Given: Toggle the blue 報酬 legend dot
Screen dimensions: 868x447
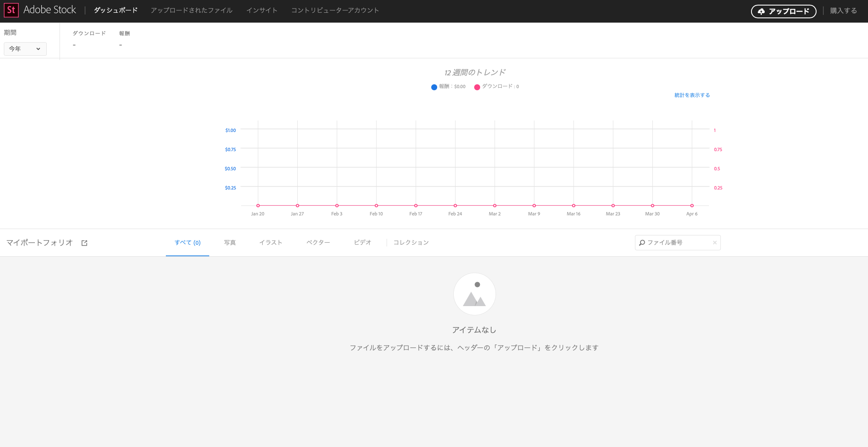Looking at the screenshot, I should tap(434, 87).
